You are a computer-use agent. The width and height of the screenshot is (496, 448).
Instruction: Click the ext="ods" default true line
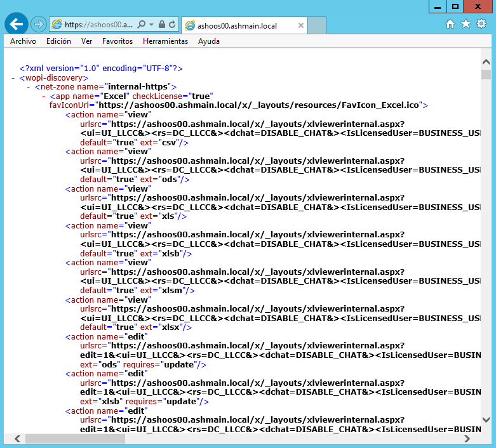point(135,180)
